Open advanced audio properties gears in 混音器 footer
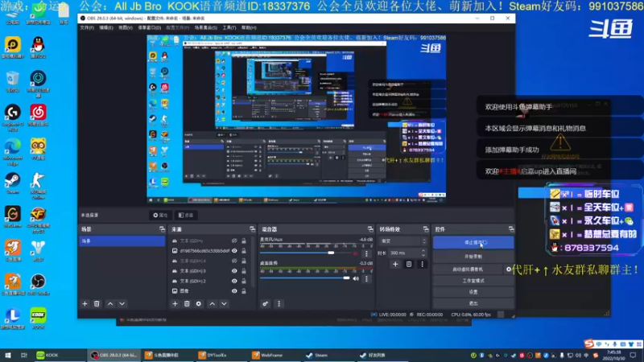Viewport: 644px width, 362px height. pos(266,304)
